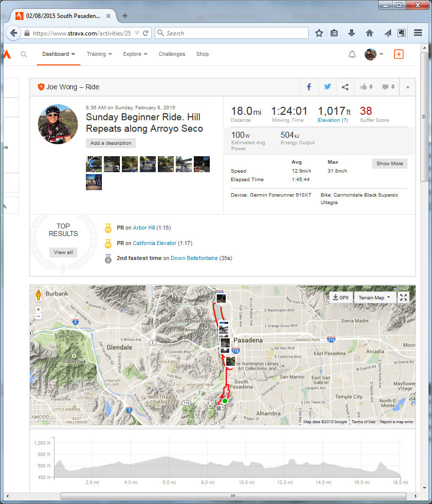432x504 pixels.
Task: Download the route with GPX button
Action: click(341, 297)
